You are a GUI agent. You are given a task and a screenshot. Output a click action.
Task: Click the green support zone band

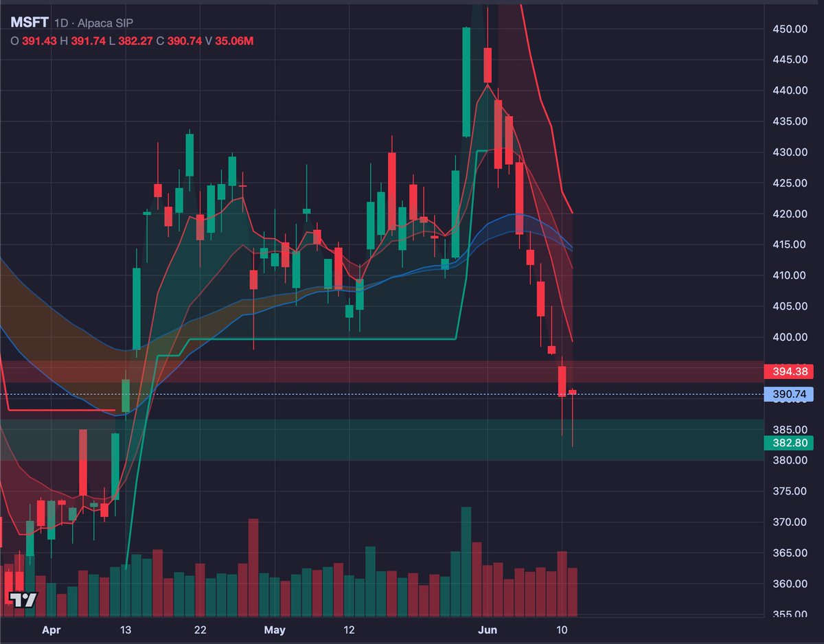(x=381, y=440)
